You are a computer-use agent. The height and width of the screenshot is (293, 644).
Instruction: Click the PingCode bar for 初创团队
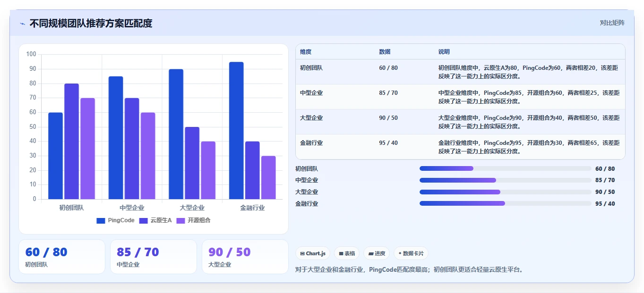(x=55, y=156)
